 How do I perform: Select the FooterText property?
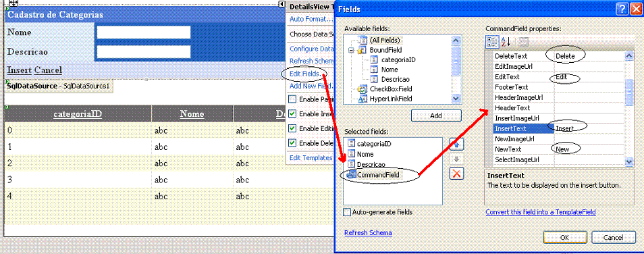point(559,87)
